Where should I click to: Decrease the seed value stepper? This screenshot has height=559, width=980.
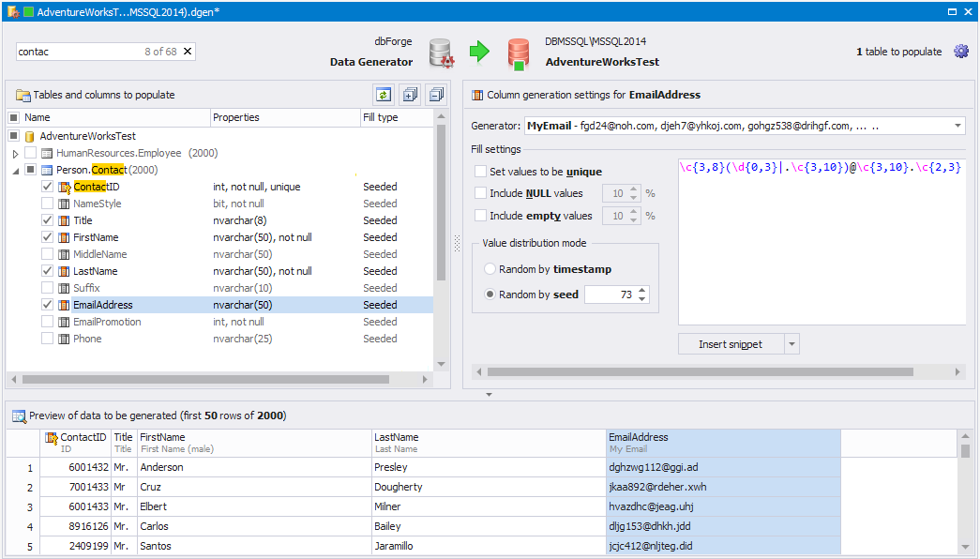click(642, 299)
